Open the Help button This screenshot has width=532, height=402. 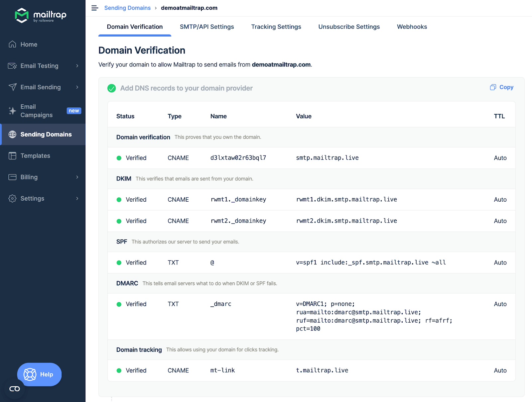tap(39, 374)
